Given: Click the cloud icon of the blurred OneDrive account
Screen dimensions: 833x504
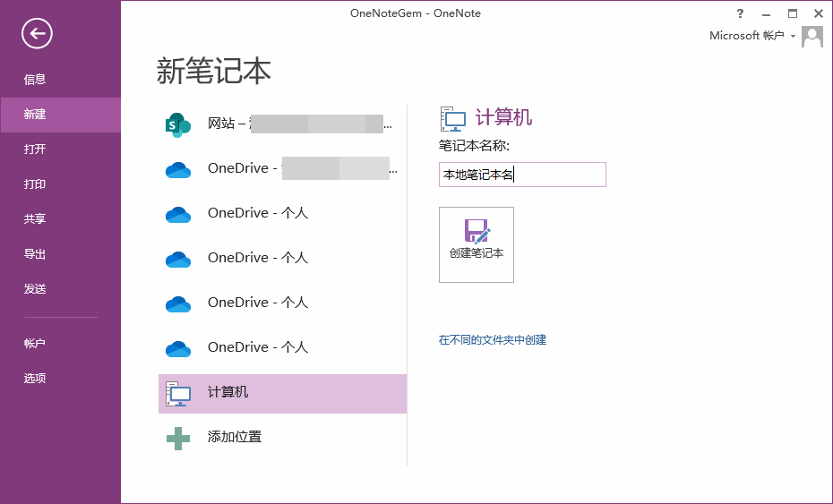Looking at the screenshot, I should tap(178, 170).
